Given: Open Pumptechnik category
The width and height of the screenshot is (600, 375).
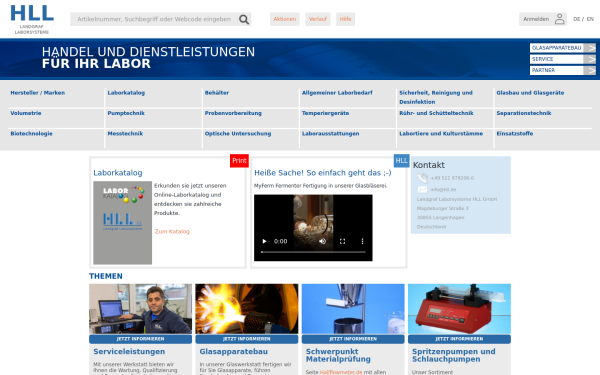Looking at the screenshot, I should (x=126, y=113).
